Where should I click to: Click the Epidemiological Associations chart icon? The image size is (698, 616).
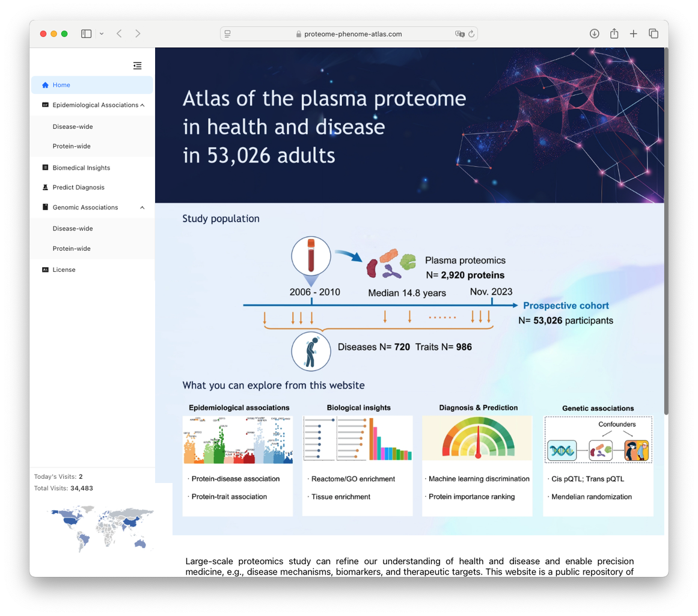(45, 105)
